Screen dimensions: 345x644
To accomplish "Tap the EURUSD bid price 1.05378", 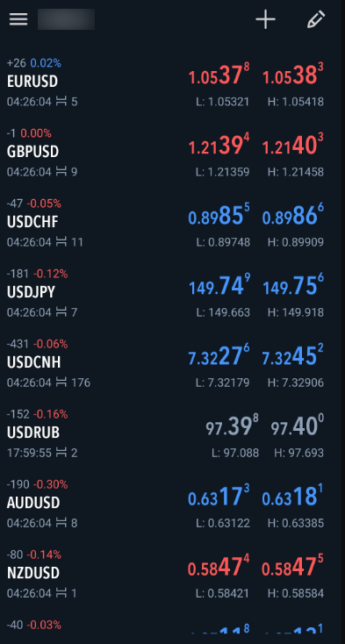I will point(219,76).
